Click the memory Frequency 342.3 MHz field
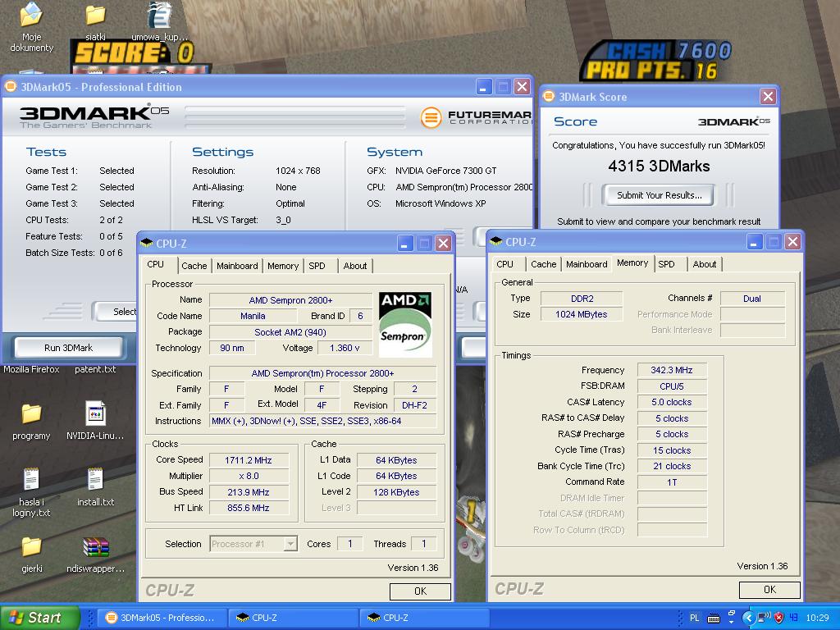Screen dimensions: 840x630 point(672,370)
